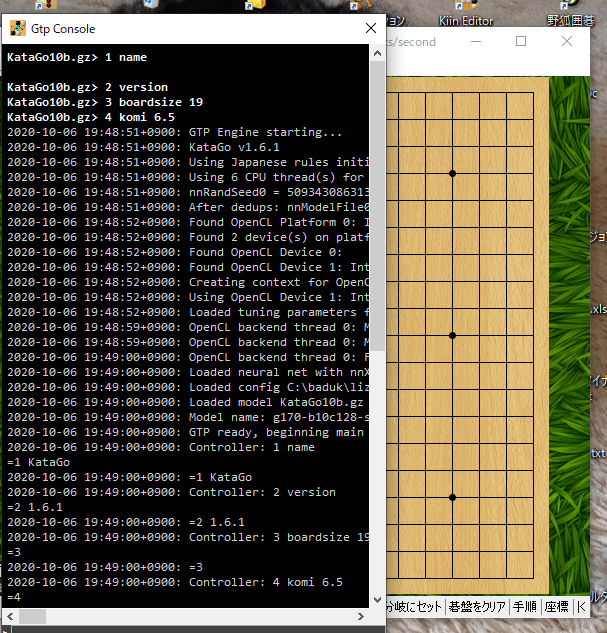This screenshot has width=607, height=633.
Task: Toggle 手順 move numbers button
Action: pos(525,606)
